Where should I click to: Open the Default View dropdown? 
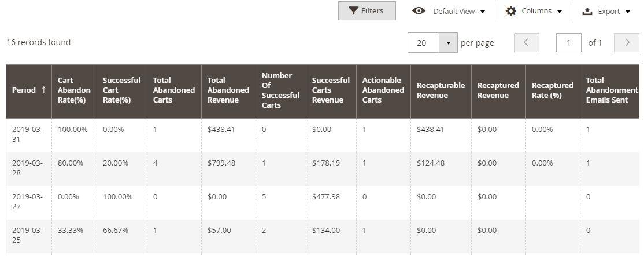pyautogui.click(x=458, y=11)
